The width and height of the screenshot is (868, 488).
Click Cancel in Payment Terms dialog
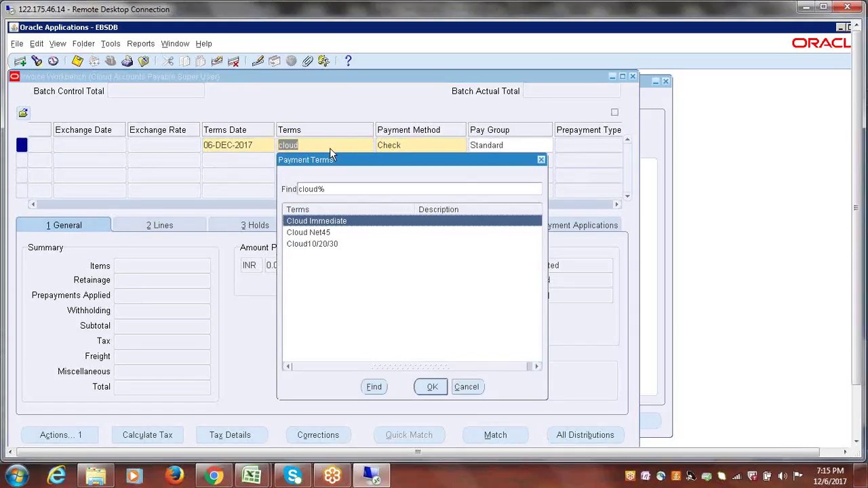[x=467, y=387]
